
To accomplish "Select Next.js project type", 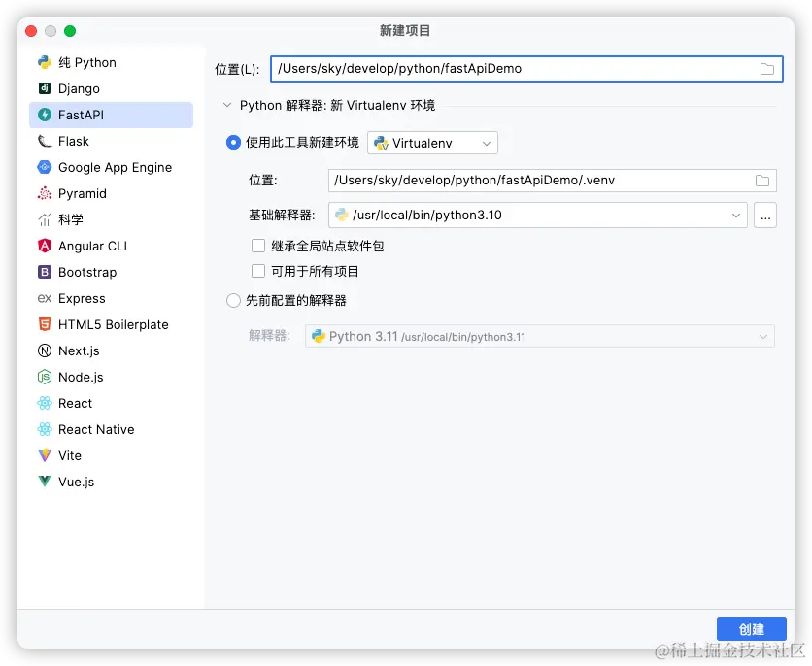I will click(x=112, y=350).
